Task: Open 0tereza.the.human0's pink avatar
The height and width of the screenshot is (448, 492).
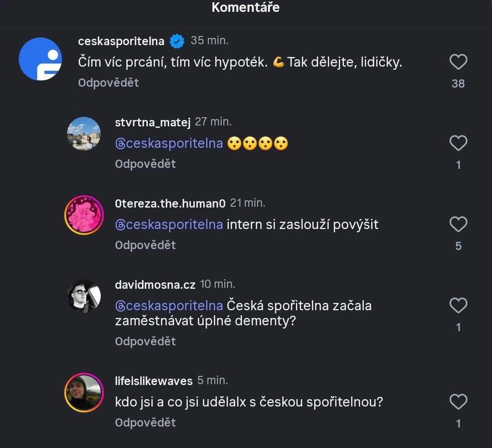Action: point(84,215)
